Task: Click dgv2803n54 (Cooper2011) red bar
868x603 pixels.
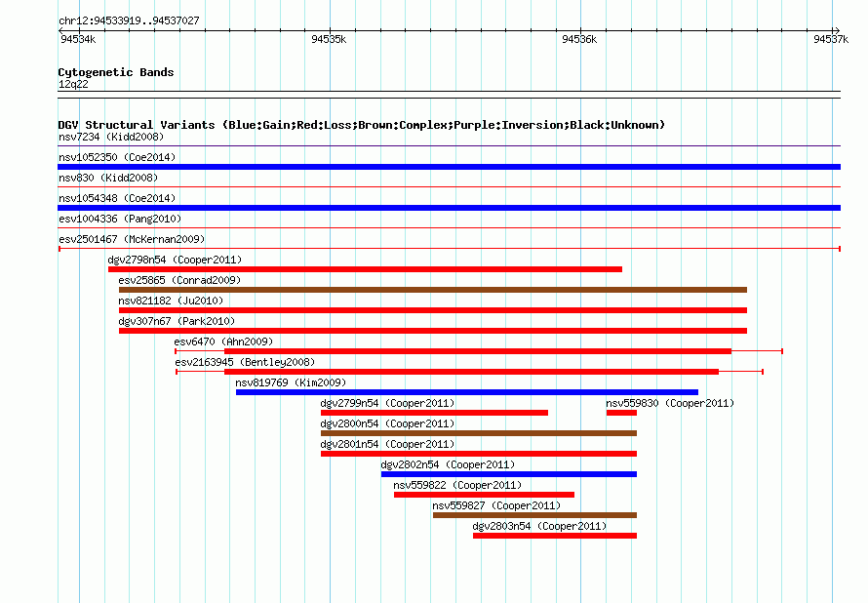Action: 555,536
